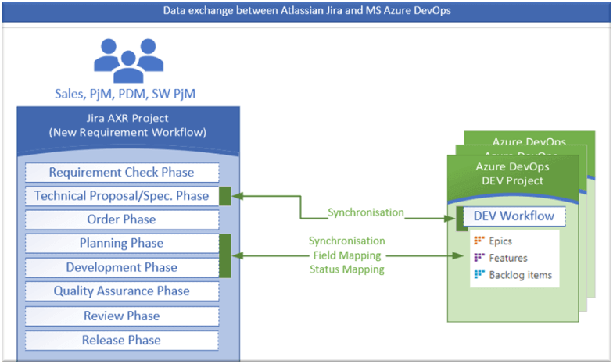Click the Azure DevOps DEV Project header
The width and height of the screenshot is (613, 364).
click(x=514, y=174)
